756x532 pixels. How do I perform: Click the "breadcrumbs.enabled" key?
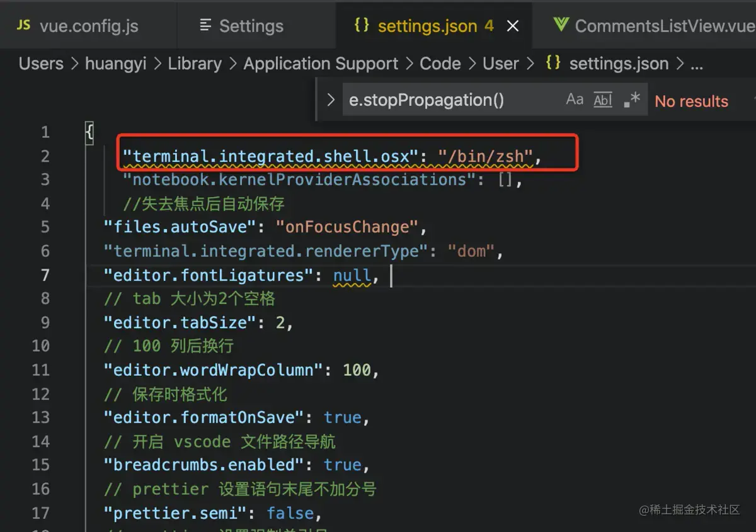pyautogui.click(x=203, y=465)
